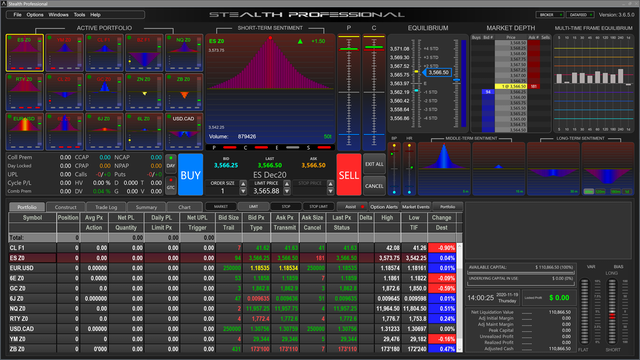Click the CANCEL orders button

click(374, 186)
